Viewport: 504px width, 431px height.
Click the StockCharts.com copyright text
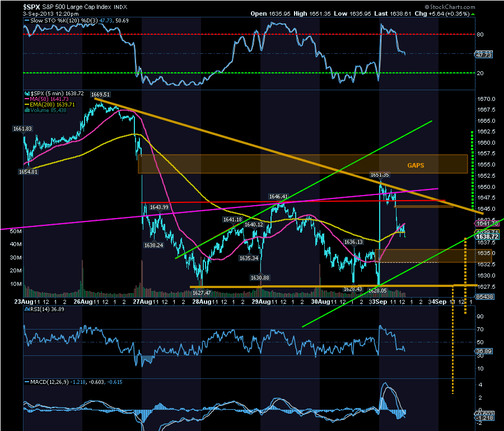pos(450,7)
